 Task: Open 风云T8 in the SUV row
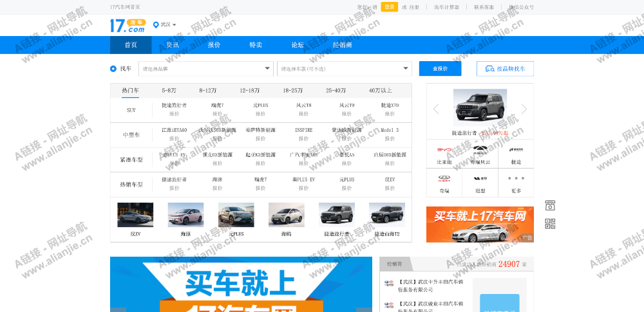303,105
